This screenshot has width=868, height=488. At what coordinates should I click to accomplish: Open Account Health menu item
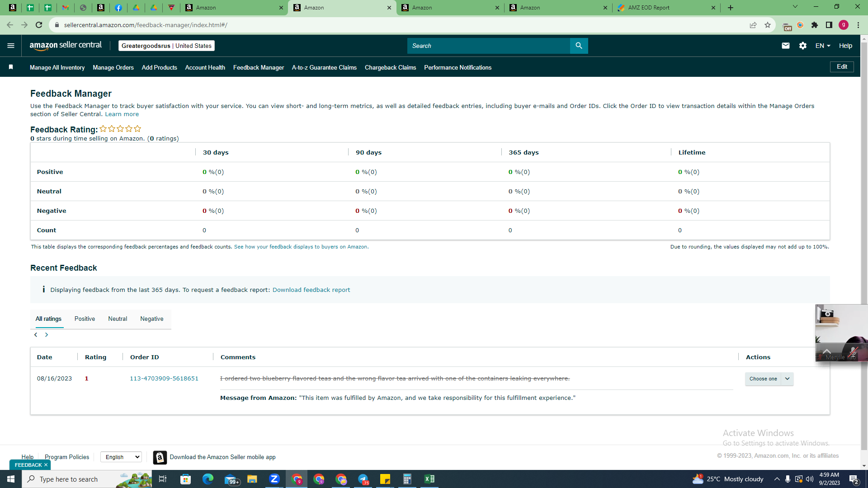(205, 67)
